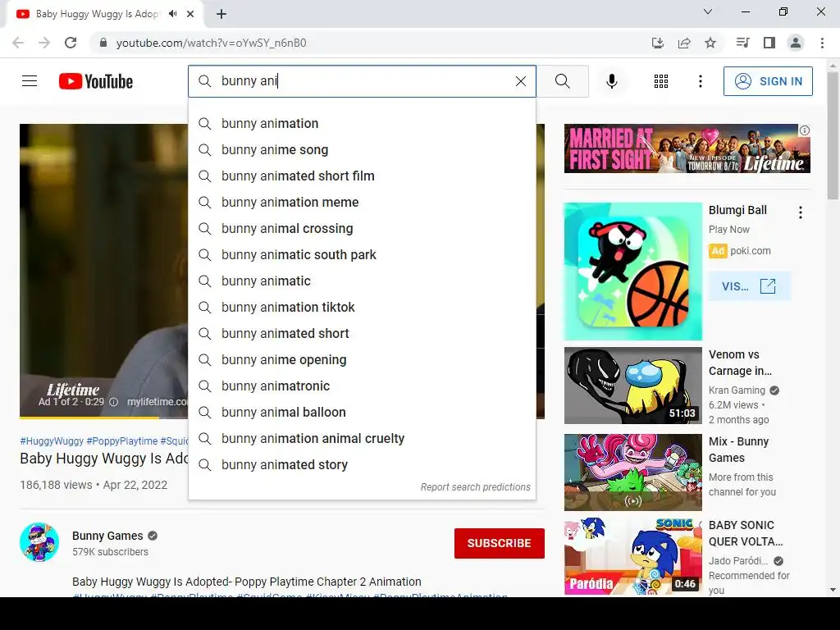Mute the tab audio icon
Image resolution: width=840 pixels, height=630 pixels.
point(172,14)
